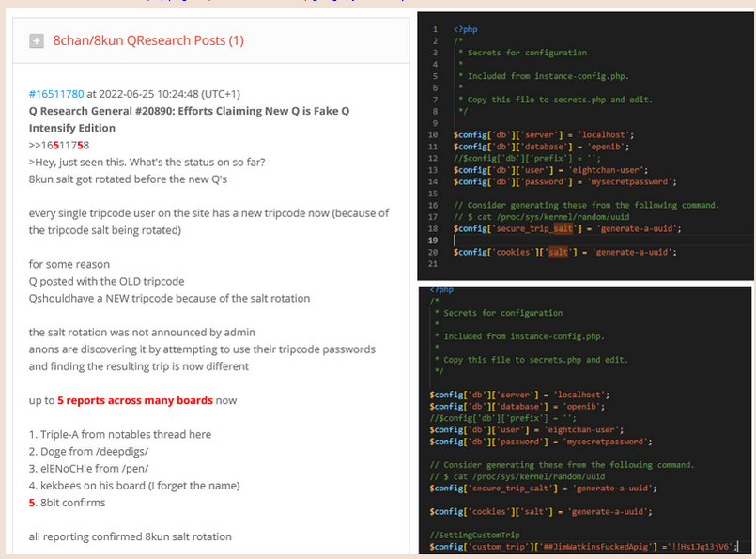Click the custom_trip line in bottom code image
Viewport: 756px width, 559px height.
pyautogui.click(x=583, y=547)
